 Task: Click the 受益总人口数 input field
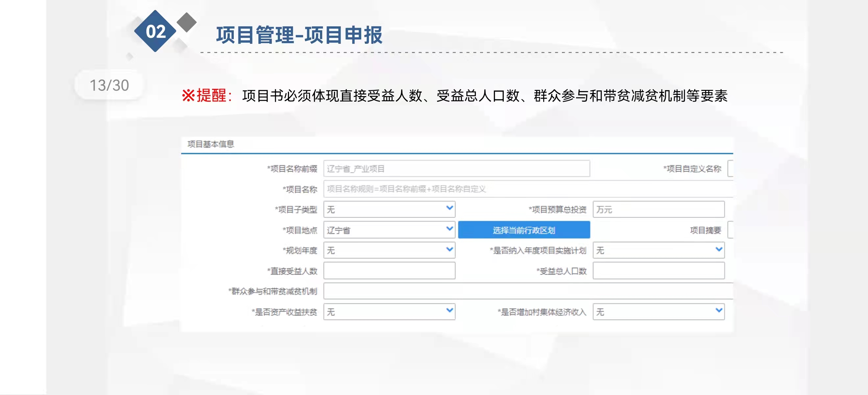(659, 271)
